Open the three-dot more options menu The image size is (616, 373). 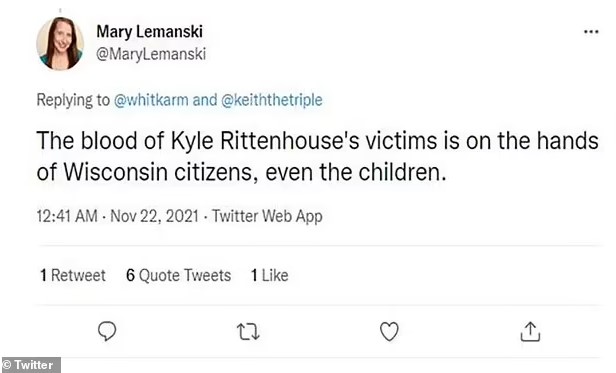(x=591, y=31)
